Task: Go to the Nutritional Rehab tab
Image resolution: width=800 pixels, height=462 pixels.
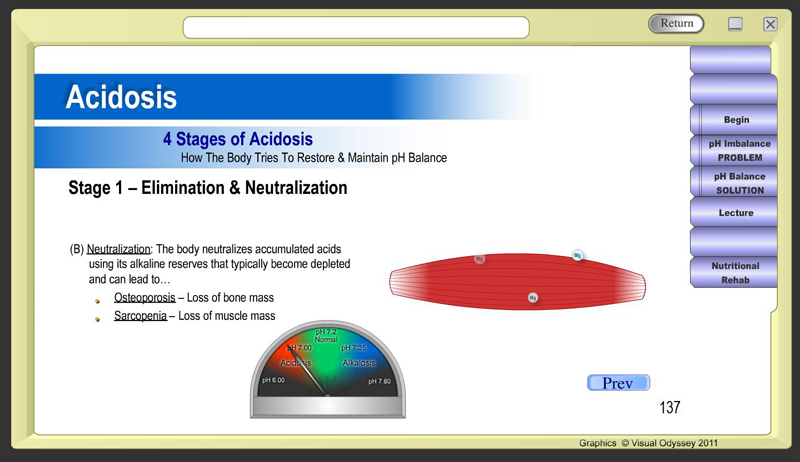Action: point(735,273)
